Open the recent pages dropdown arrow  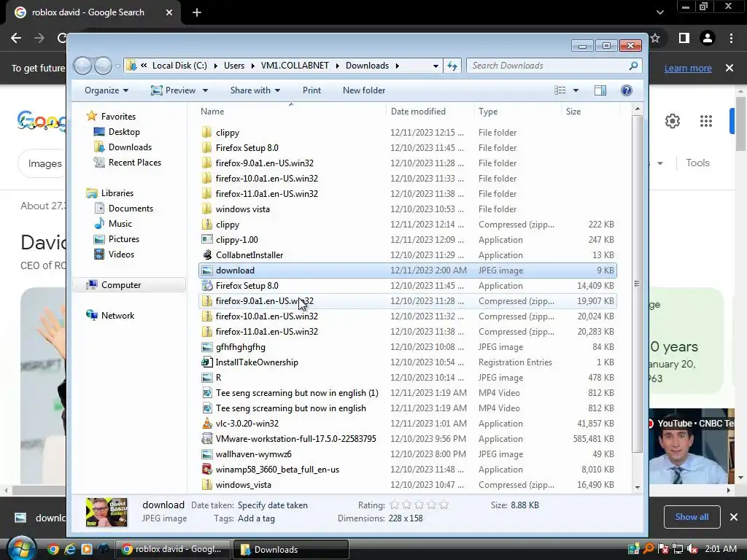click(x=117, y=66)
